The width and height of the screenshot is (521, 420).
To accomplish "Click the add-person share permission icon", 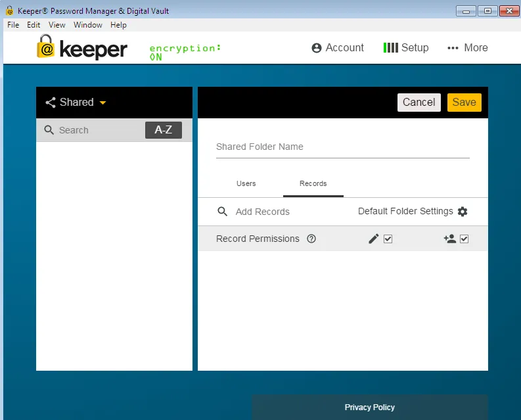I will [450, 239].
